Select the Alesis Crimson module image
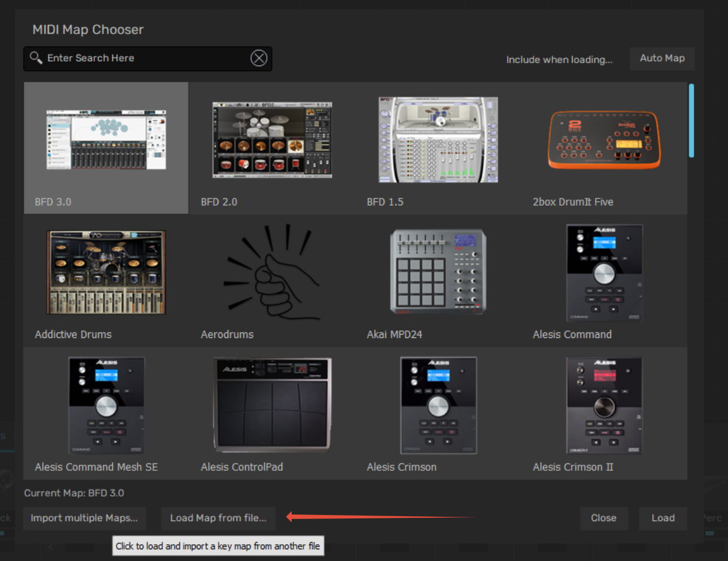The image size is (728, 561). tap(438, 405)
